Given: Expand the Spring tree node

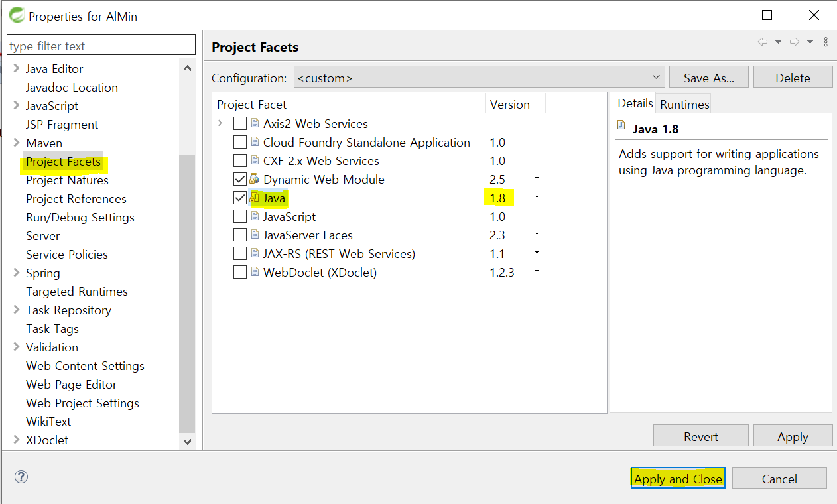Looking at the screenshot, I should point(17,273).
